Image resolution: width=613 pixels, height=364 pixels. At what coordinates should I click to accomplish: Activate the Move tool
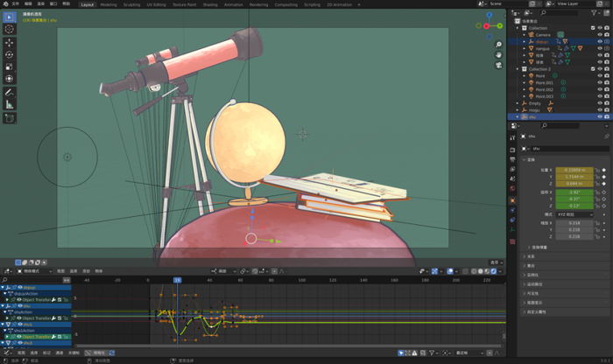[x=10, y=42]
